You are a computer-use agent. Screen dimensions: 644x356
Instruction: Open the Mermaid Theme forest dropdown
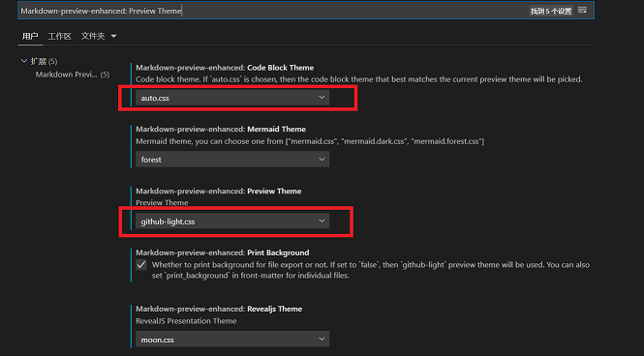(x=232, y=159)
